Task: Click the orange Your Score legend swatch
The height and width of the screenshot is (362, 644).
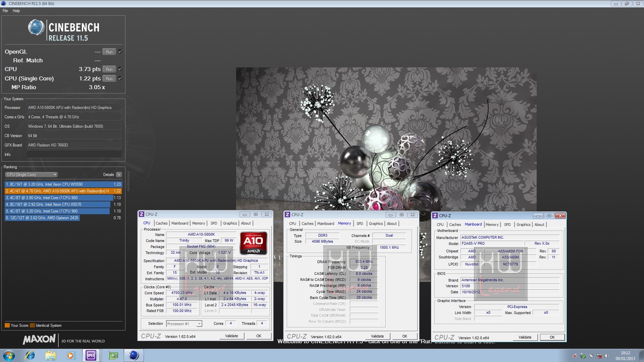Action: pos(7,325)
